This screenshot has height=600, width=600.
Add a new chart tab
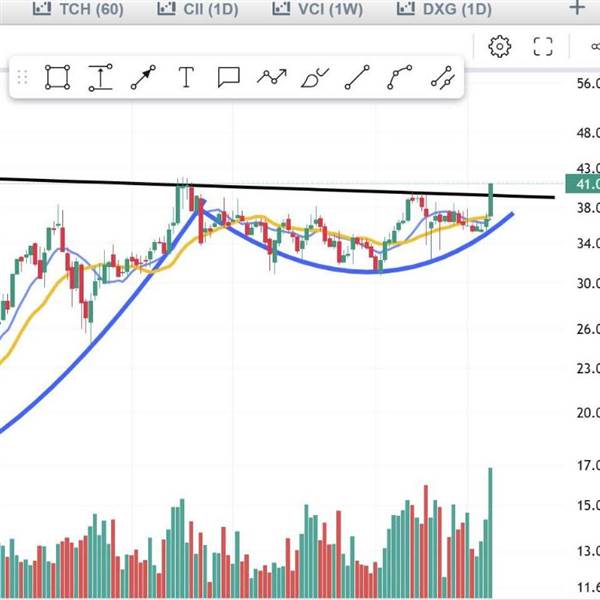point(577,8)
